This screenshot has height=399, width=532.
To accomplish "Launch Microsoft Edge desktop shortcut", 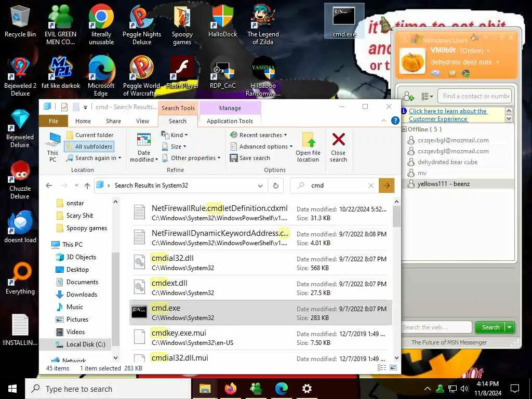I will (x=101, y=76).
